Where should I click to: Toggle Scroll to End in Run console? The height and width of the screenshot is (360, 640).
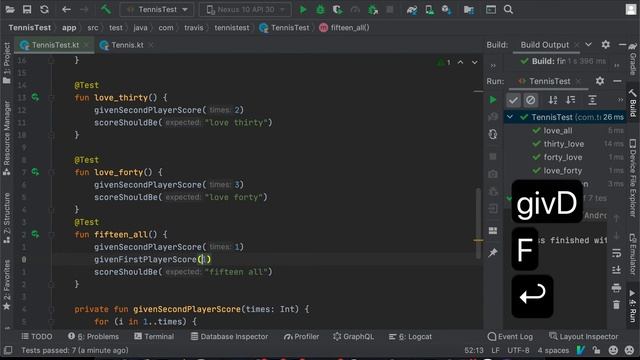[x=616, y=270]
